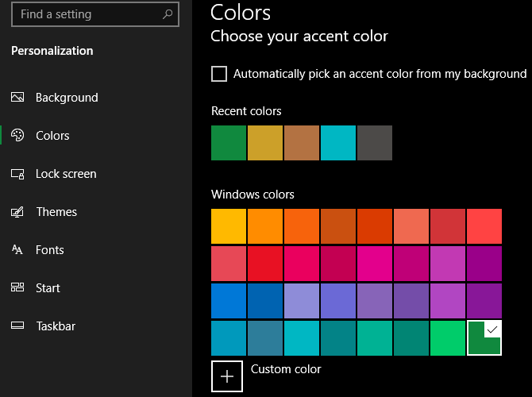Open the Custom color plus button
This screenshot has height=397, width=532.
pos(227,376)
